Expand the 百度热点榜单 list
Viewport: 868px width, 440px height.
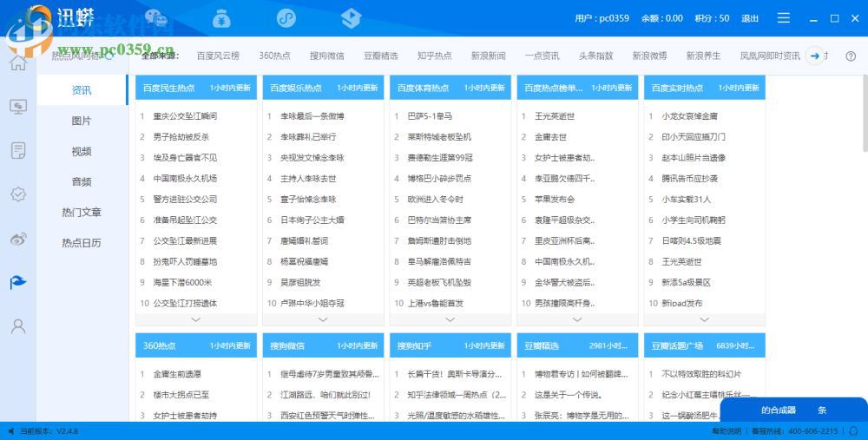[x=577, y=319]
